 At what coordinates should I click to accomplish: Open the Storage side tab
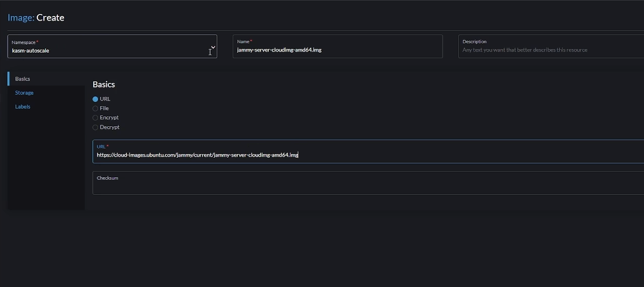click(24, 93)
